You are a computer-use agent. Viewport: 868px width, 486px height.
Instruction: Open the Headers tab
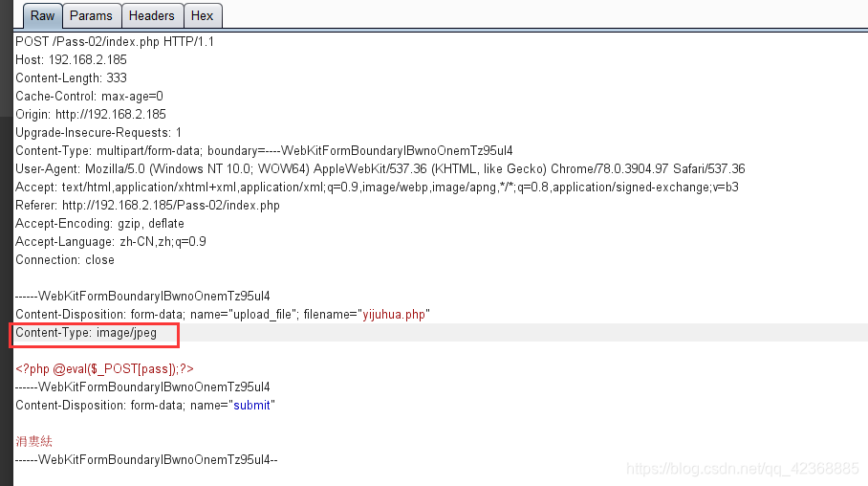152,15
